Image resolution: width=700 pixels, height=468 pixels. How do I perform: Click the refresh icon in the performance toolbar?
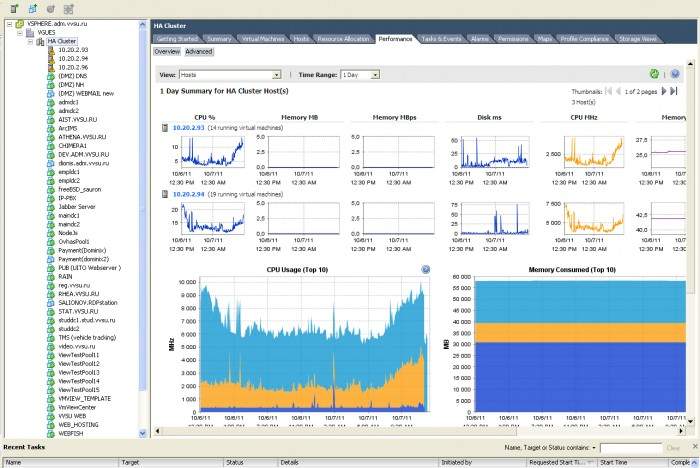[654, 74]
